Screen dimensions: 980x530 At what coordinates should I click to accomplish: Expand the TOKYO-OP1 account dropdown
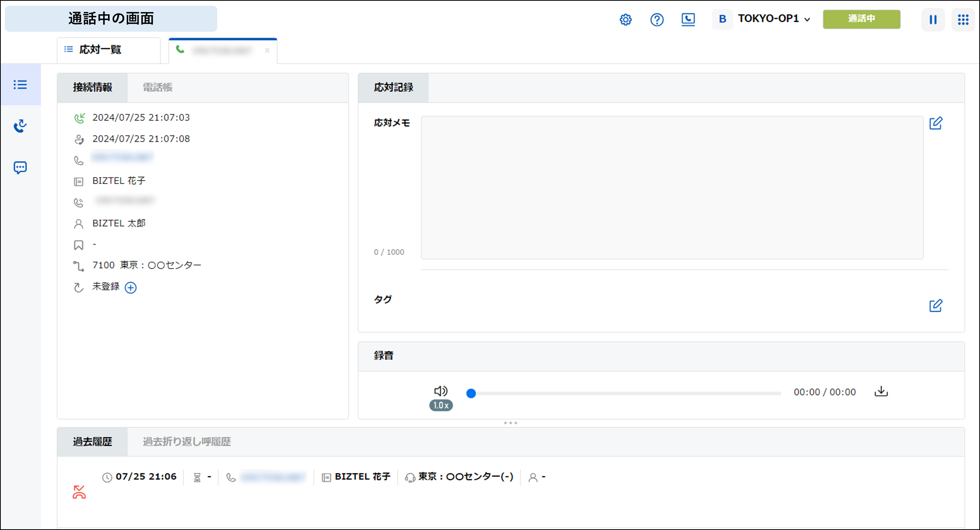point(773,19)
